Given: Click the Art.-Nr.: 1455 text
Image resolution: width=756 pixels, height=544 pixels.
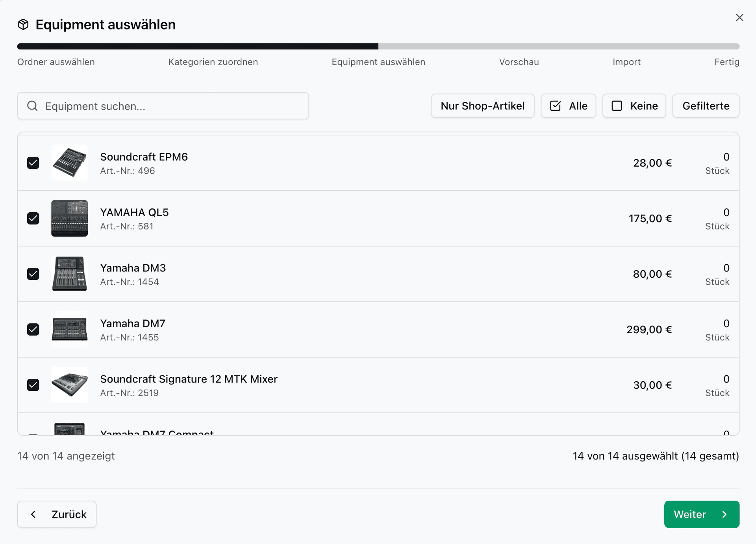Looking at the screenshot, I should pos(130,337).
